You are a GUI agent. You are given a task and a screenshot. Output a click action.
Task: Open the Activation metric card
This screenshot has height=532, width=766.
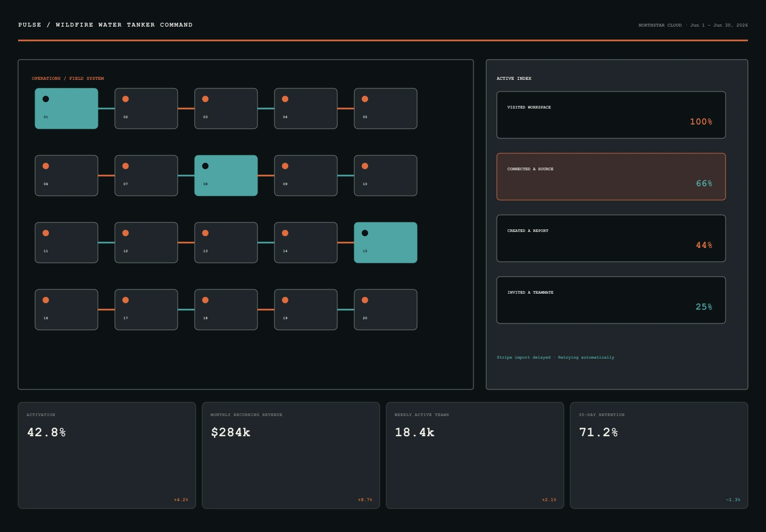point(107,455)
